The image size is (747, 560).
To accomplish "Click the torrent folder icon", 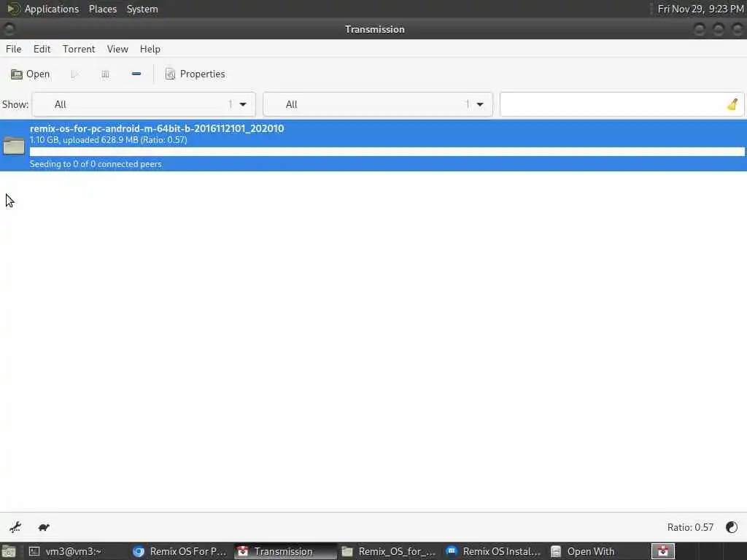I will pos(14,145).
